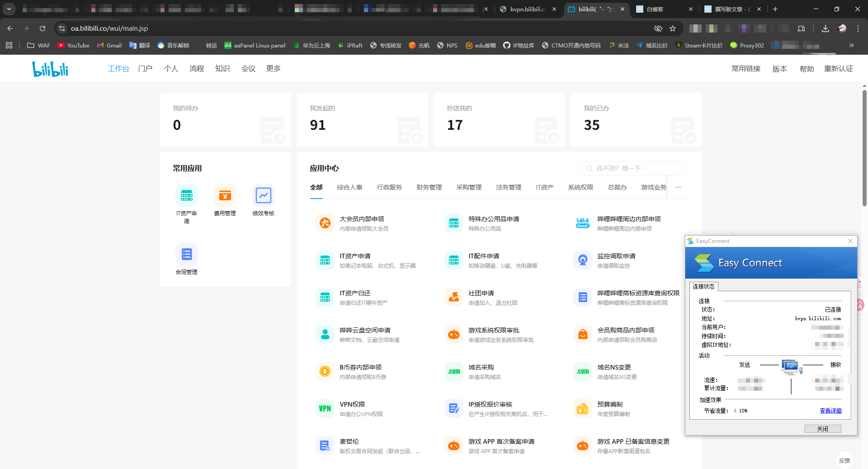This screenshot has width=868, height=469.
Task: Toggle the eye icon in address bar
Action: pyautogui.click(x=658, y=28)
